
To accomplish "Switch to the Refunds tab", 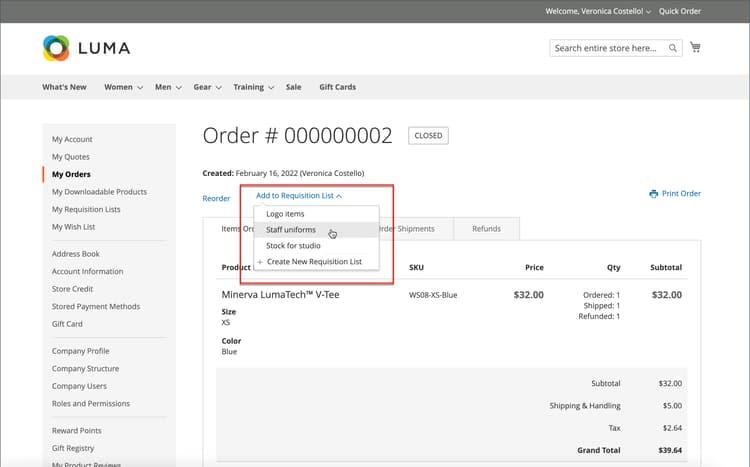I will 486,229.
